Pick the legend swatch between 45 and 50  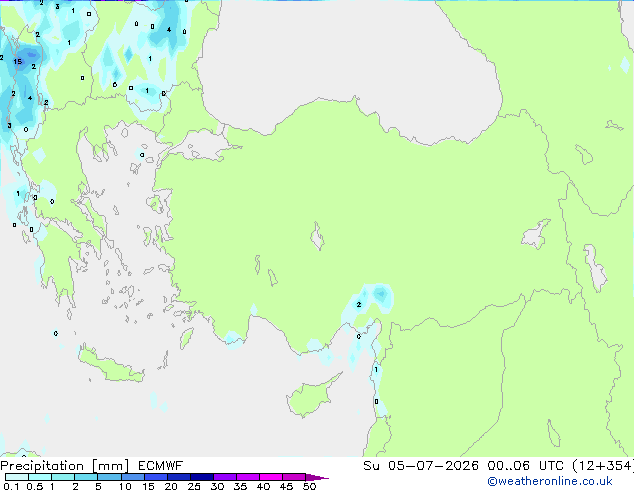294,477
